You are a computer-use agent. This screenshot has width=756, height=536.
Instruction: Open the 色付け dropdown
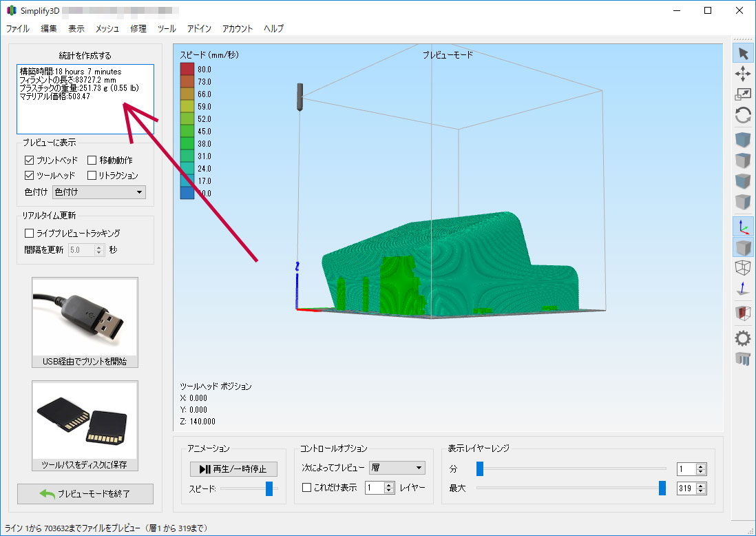click(x=99, y=192)
